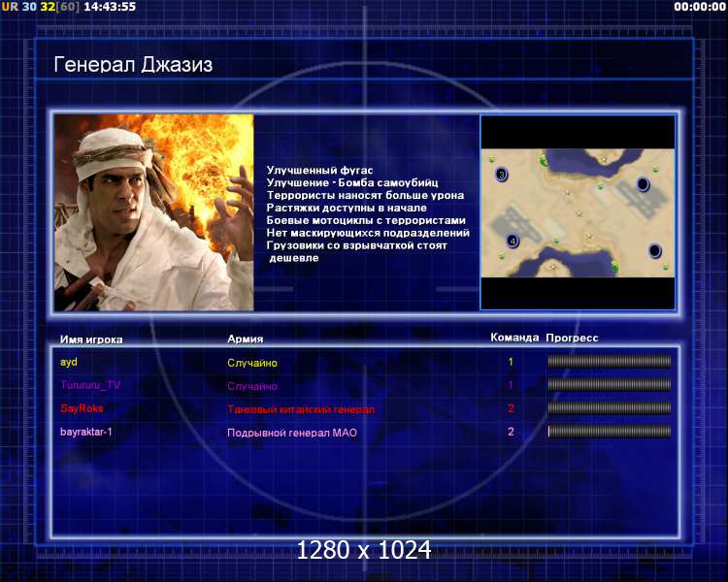The width and height of the screenshot is (728, 582).
Task: Click the bayraktar-1 loading progress bar
Action: pos(610,432)
